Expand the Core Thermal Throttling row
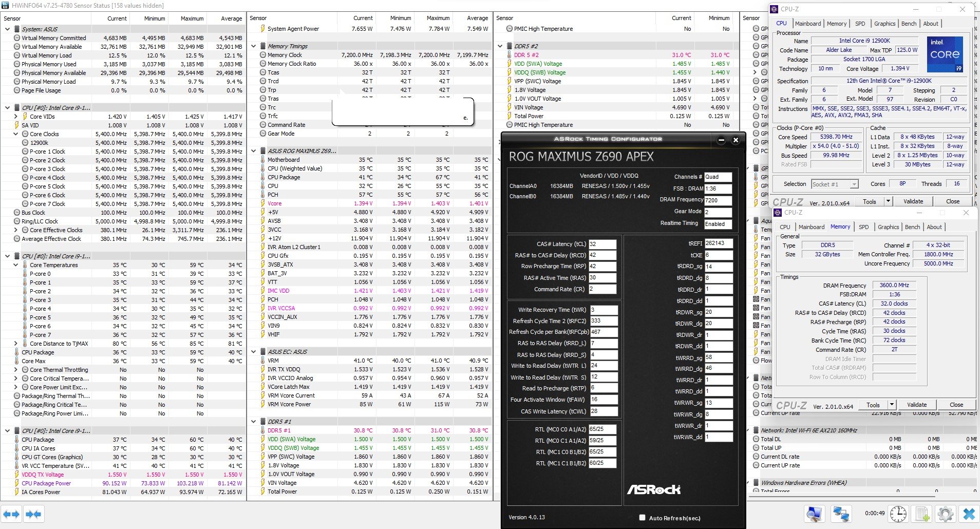 (x=15, y=370)
